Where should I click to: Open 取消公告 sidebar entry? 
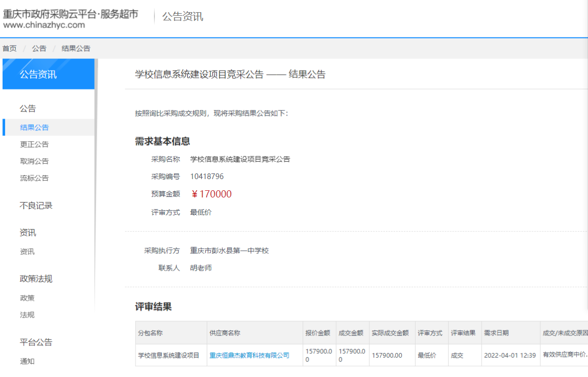click(34, 161)
